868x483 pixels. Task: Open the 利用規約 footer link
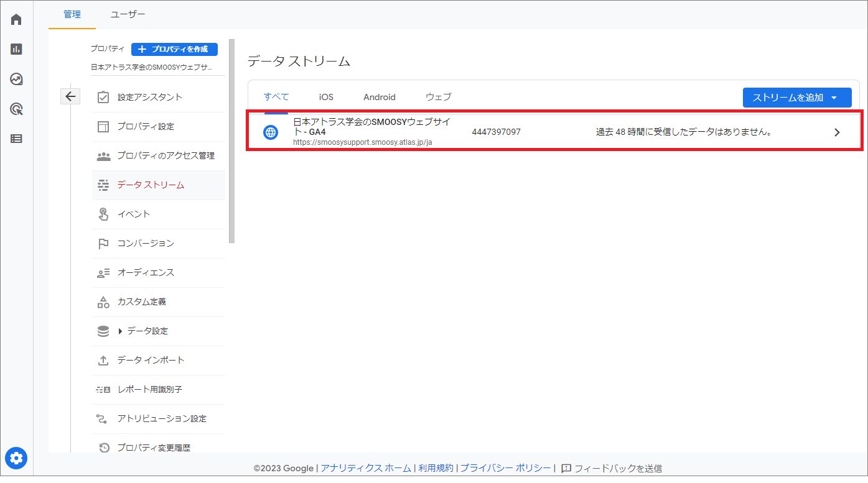point(436,468)
